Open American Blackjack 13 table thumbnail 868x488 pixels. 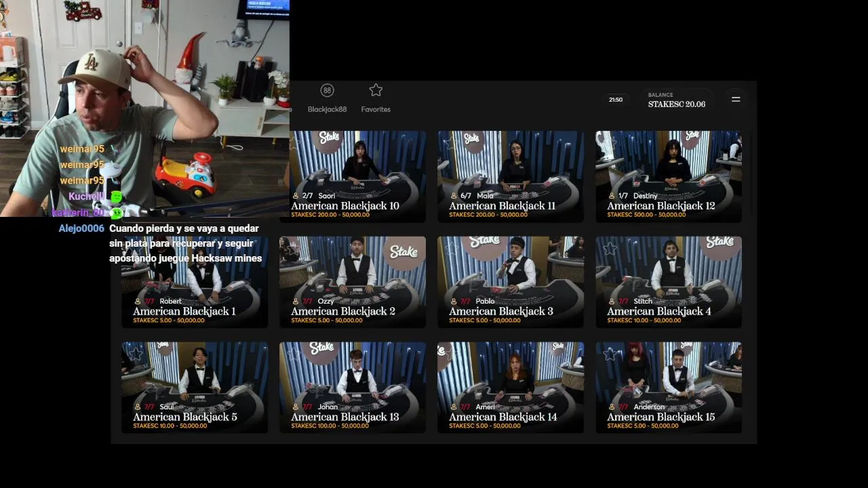(x=353, y=388)
